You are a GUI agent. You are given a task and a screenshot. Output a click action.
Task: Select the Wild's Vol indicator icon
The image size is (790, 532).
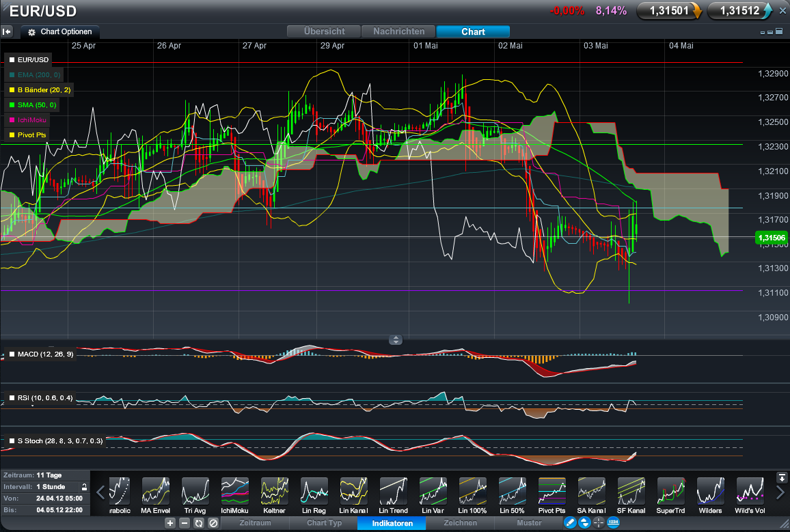pos(750,491)
